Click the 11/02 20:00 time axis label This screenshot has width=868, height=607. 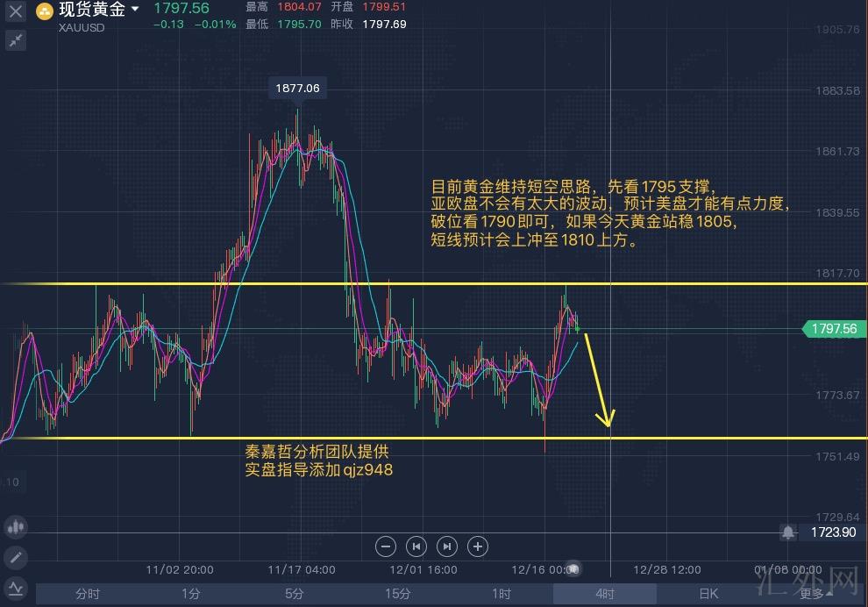180,570
